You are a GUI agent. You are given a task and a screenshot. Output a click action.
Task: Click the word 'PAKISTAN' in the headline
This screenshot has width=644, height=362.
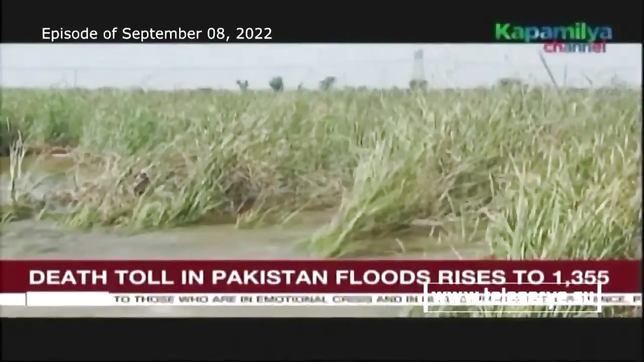click(x=270, y=278)
